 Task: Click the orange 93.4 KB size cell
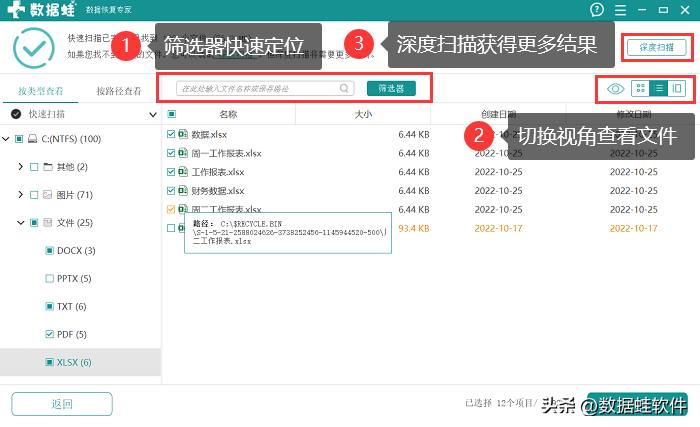[x=414, y=228]
